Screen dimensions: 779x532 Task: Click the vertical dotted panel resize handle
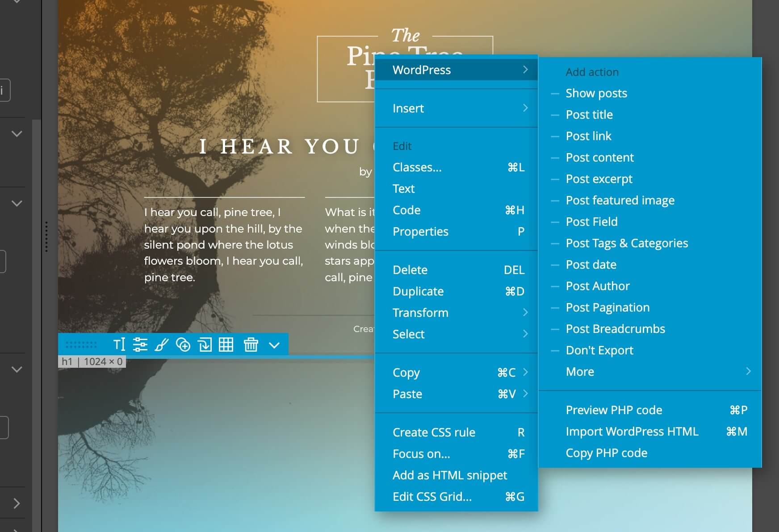point(46,237)
